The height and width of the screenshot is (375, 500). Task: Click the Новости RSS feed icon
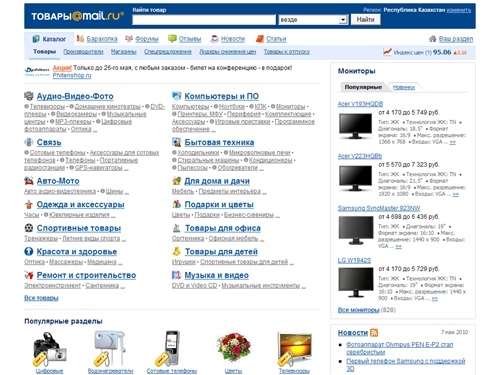click(x=374, y=333)
